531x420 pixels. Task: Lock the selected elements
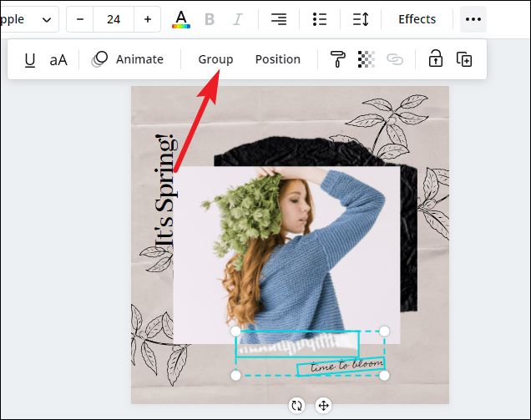point(435,59)
